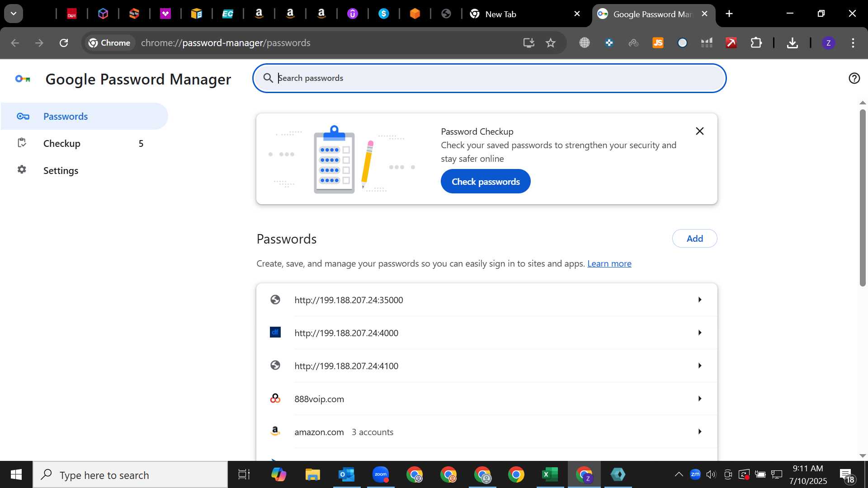Image resolution: width=868 pixels, height=488 pixels.
Task: Dismiss the Password Checkup card
Action: (699, 131)
